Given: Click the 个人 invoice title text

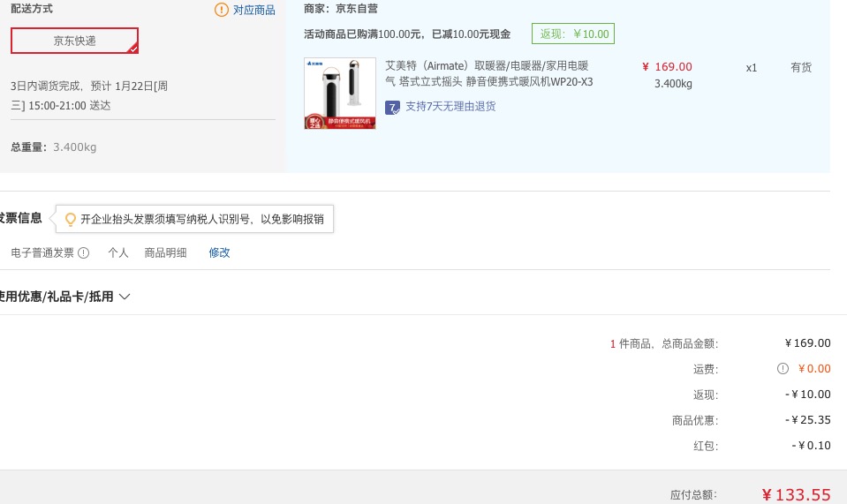Looking at the screenshot, I should pyautogui.click(x=118, y=252).
